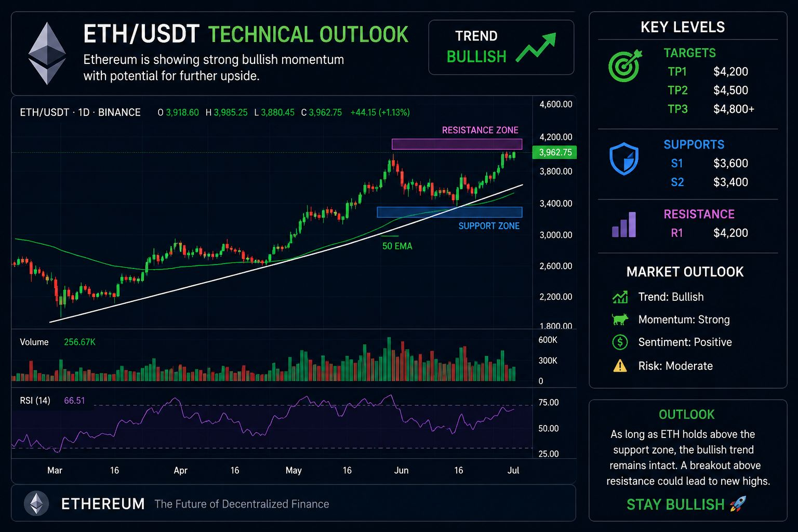798x532 pixels.
Task: Click the green 3,962.75 current price tag
Action: pyautogui.click(x=555, y=152)
